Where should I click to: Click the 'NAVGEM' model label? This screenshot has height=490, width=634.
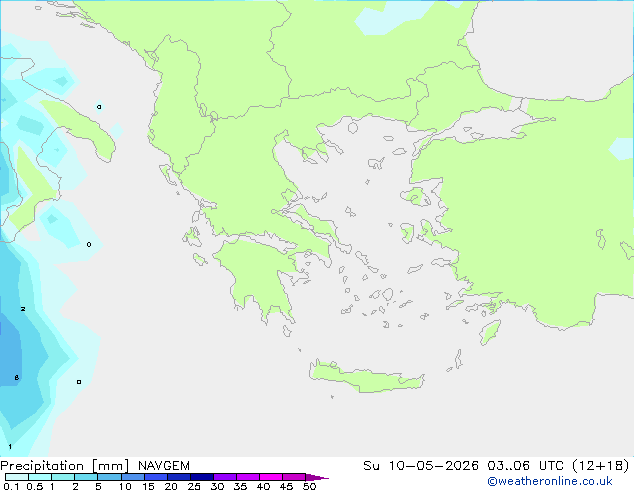164,466
